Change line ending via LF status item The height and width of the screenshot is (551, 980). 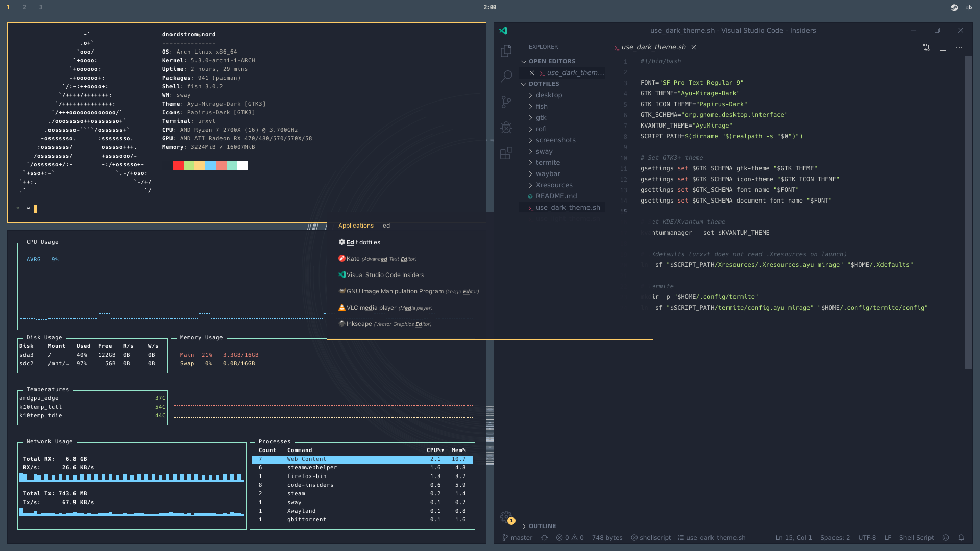click(888, 538)
